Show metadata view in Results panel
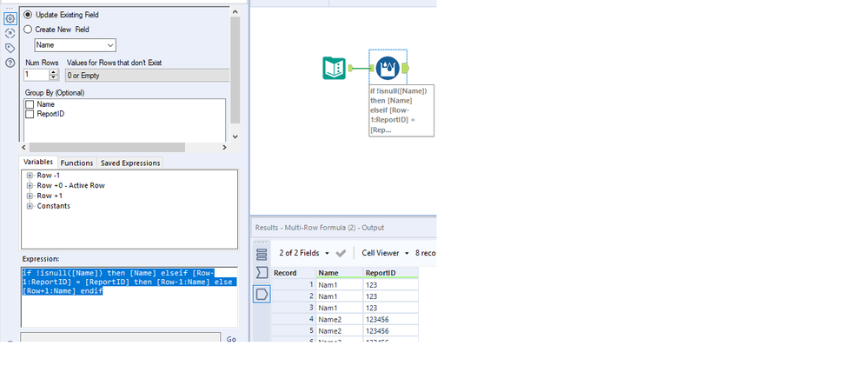The height and width of the screenshot is (379, 868). (262, 255)
